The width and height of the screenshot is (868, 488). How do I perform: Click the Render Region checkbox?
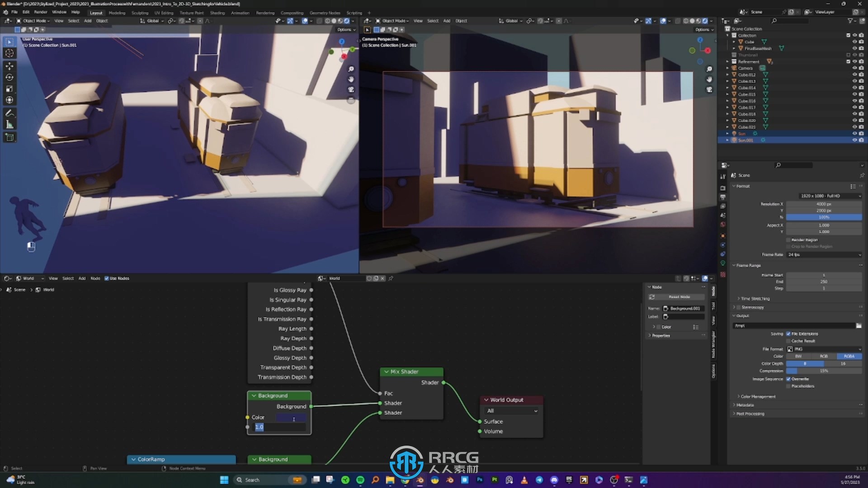[x=788, y=239]
